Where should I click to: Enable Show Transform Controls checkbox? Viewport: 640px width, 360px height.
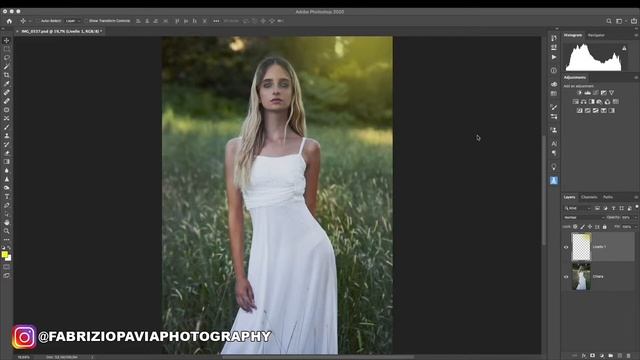(87, 21)
